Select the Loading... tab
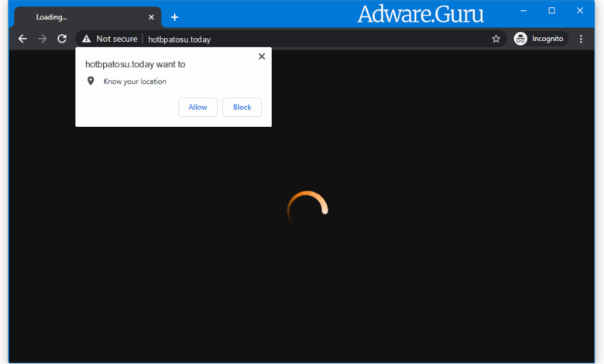Viewport: 604px width, 364px height. (77, 17)
